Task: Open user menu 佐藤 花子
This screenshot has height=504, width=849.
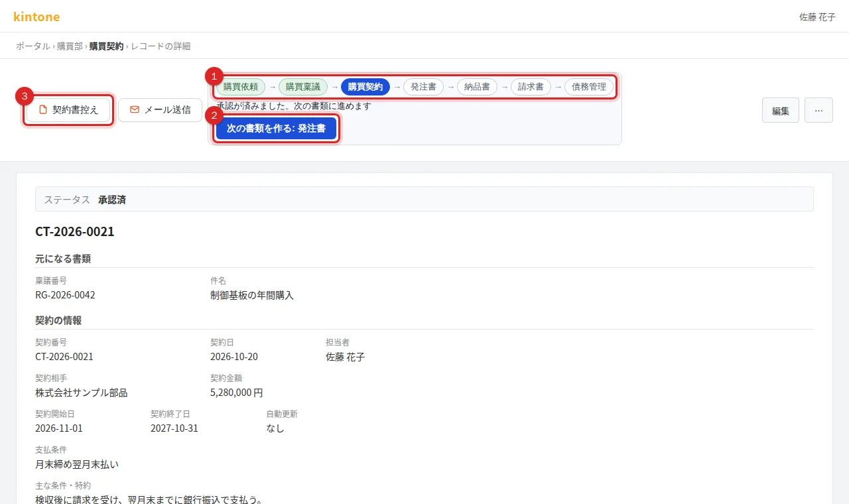Action: 817,17
